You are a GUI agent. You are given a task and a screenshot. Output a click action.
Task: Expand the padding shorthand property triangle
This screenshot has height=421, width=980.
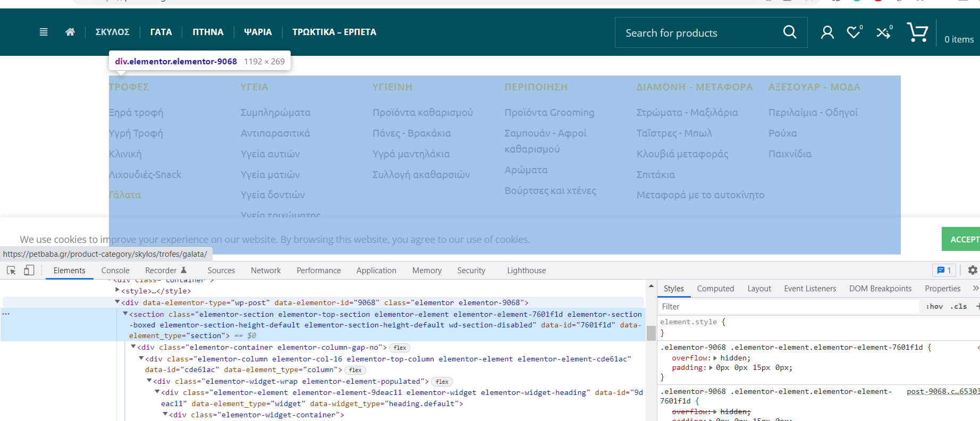712,367
